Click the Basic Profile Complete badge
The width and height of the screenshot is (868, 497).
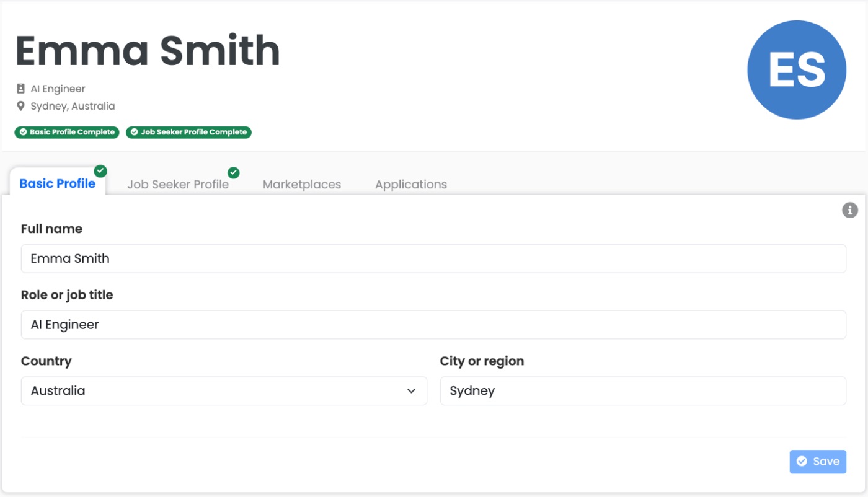[67, 132]
